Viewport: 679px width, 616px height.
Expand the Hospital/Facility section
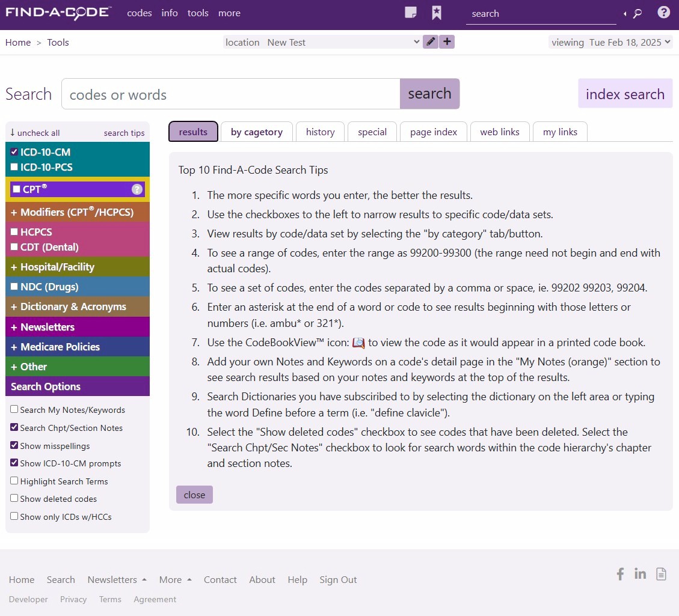78,267
